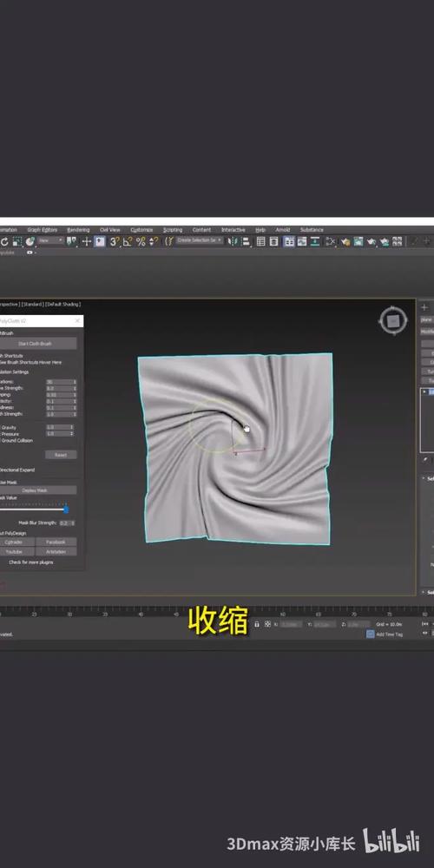This screenshot has width=434, height=868.
Task: Click the Check for more plugins link
Action: click(x=30, y=562)
